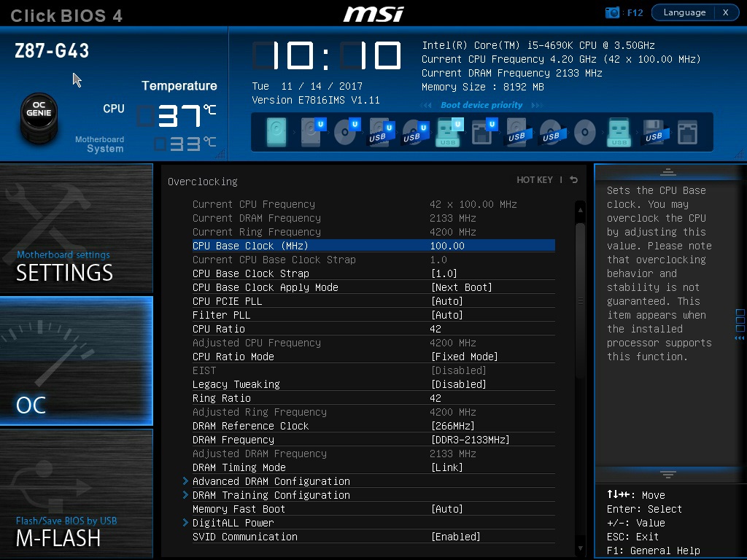Click the 10:10 clock display
The height and width of the screenshot is (560, 747).
(x=327, y=55)
